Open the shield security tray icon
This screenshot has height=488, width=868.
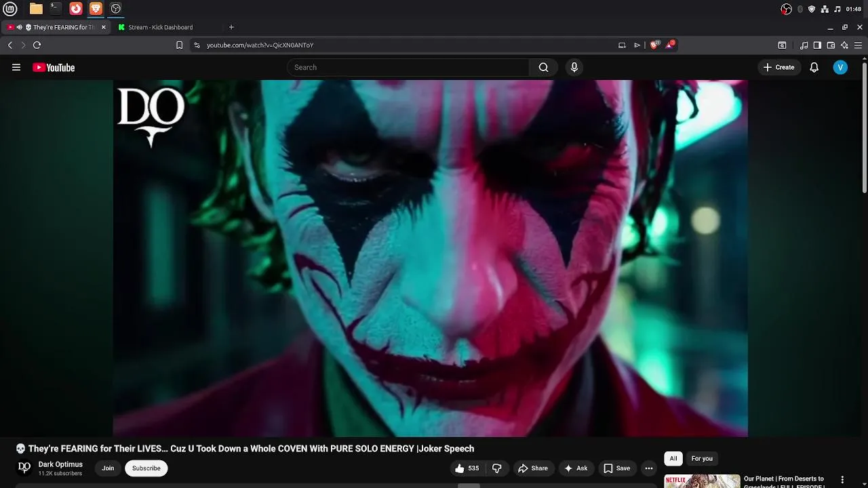812,9
